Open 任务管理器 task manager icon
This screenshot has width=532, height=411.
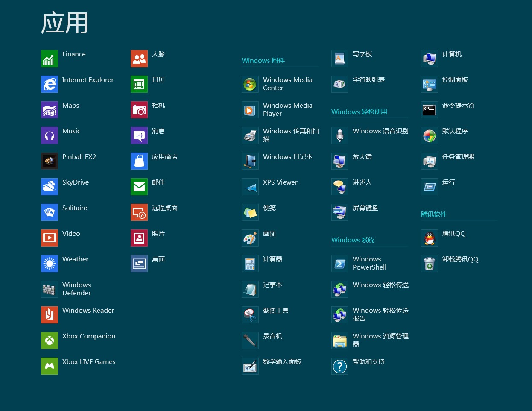click(430, 161)
